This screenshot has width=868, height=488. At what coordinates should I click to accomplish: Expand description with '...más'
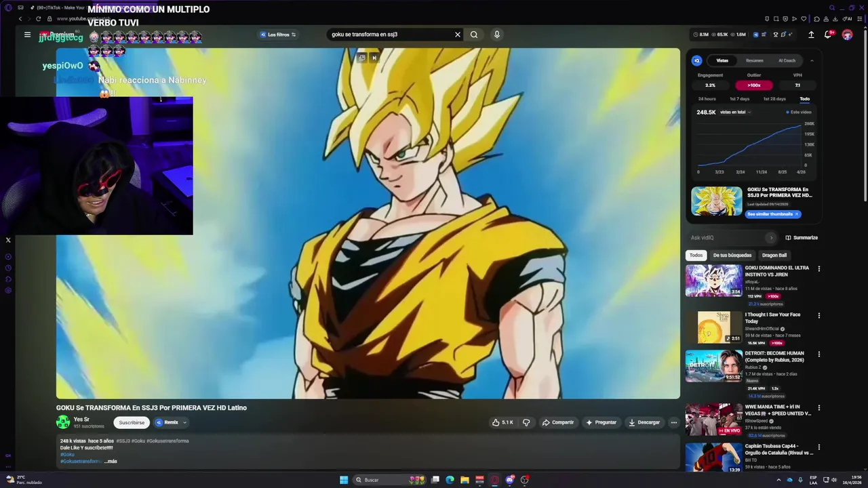(111, 462)
